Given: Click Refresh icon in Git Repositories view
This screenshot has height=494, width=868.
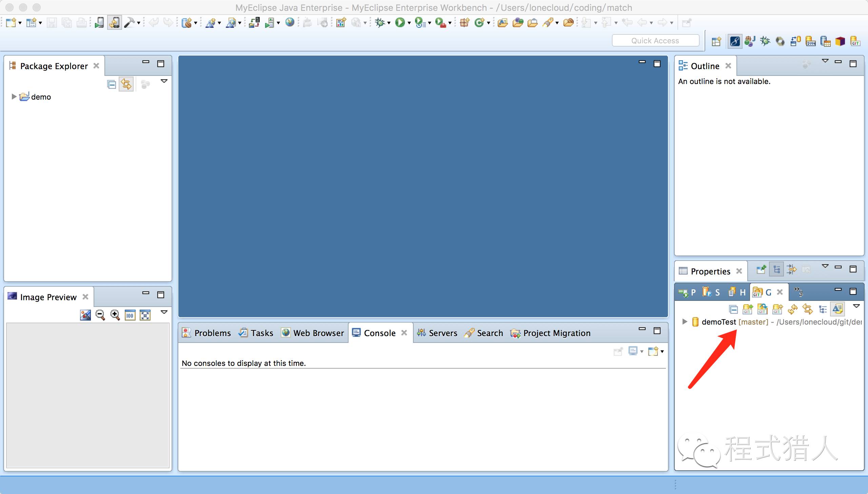Looking at the screenshot, I should (793, 309).
